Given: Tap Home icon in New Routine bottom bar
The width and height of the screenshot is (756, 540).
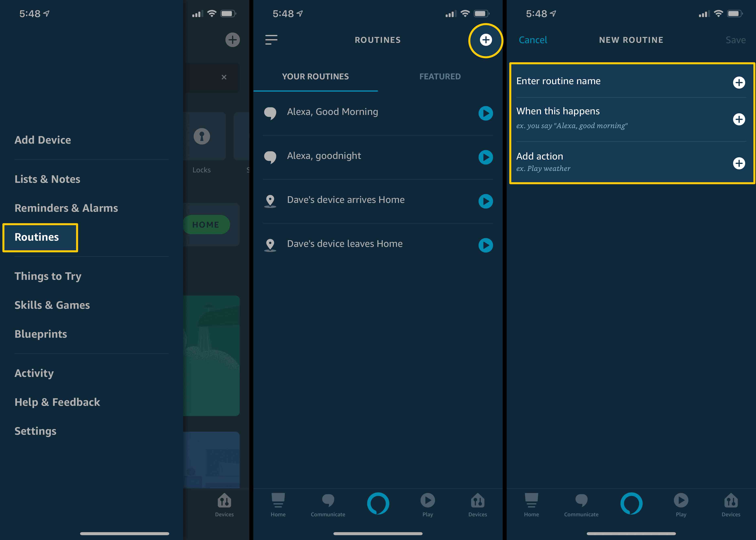Looking at the screenshot, I should pyautogui.click(x=531, y=505).
